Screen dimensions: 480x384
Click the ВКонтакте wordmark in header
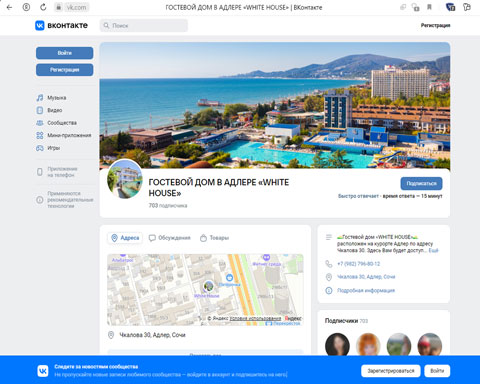(67, 25)
